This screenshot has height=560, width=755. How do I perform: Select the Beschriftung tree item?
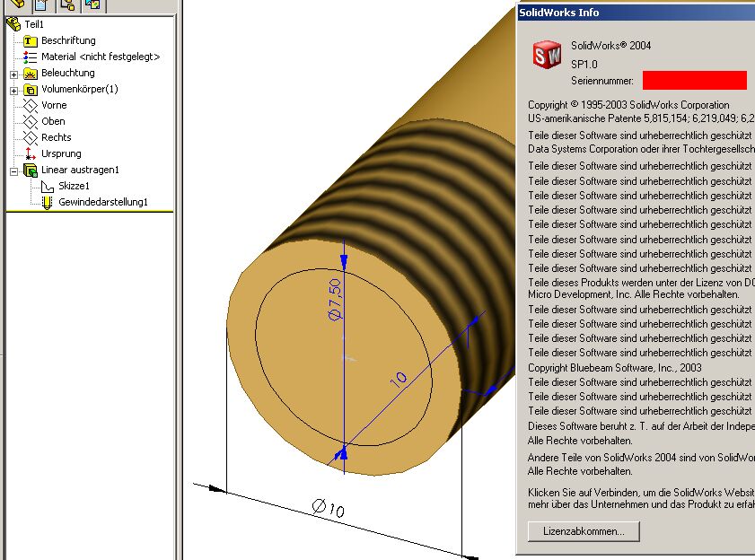point(68,40)
